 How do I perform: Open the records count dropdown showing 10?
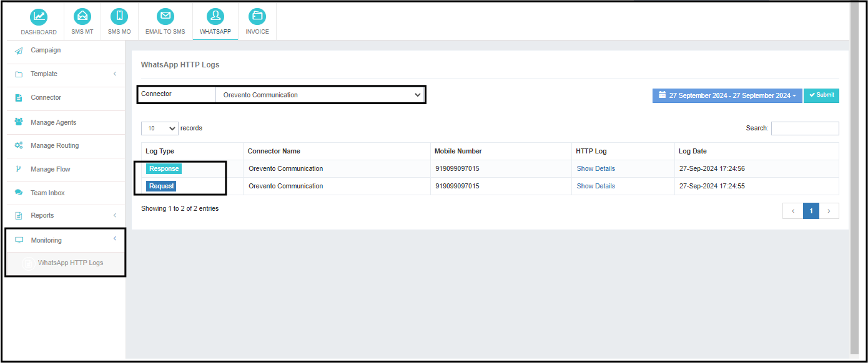pyautogui.click(x=159, y=128)
